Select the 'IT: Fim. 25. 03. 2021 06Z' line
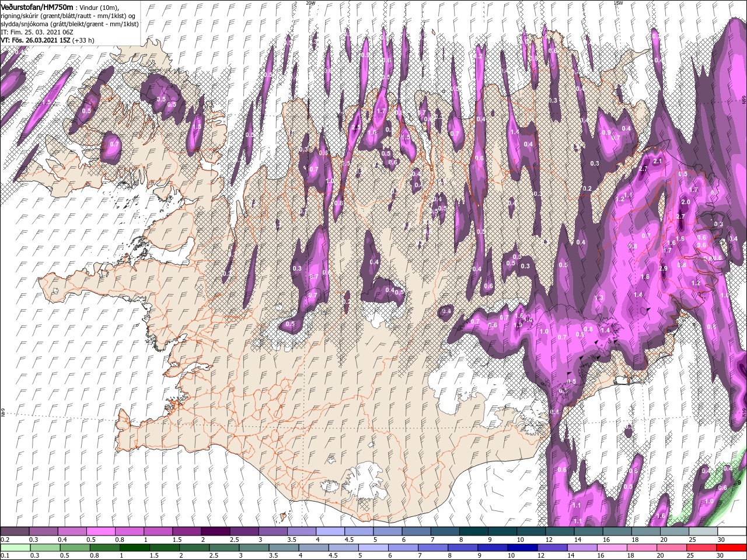 point(36,32)
